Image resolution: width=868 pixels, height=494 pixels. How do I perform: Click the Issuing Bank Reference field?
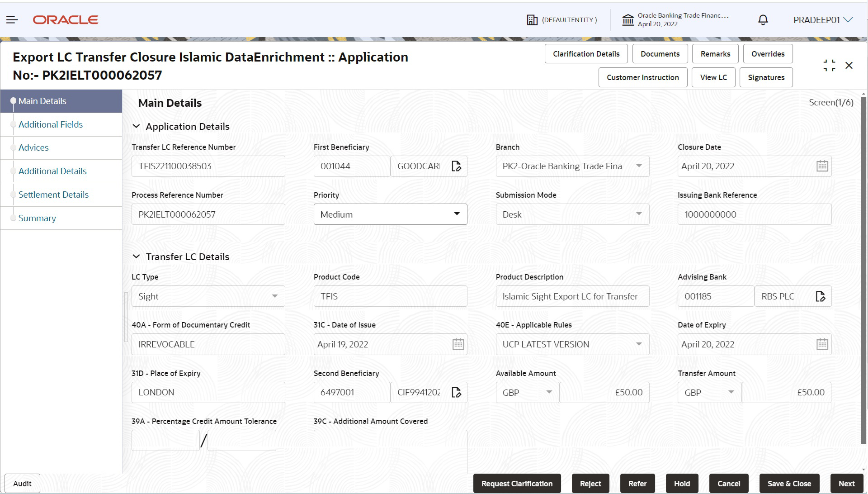click(754, 214)
